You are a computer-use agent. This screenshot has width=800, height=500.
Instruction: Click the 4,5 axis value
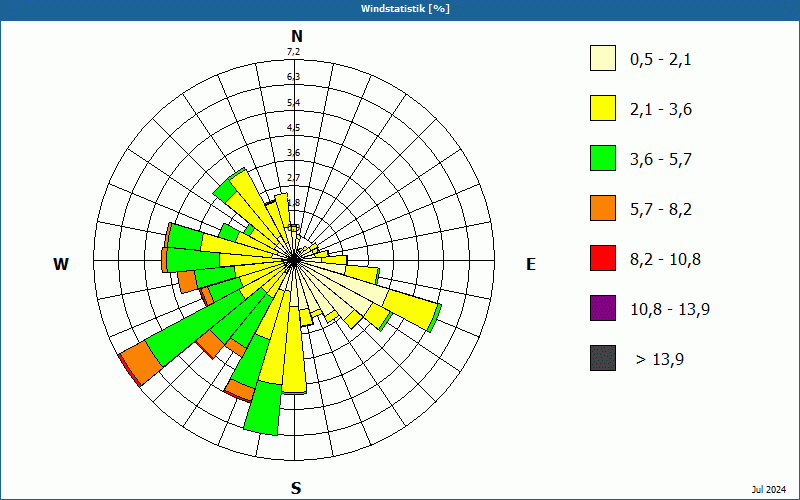tap(293, 128)
